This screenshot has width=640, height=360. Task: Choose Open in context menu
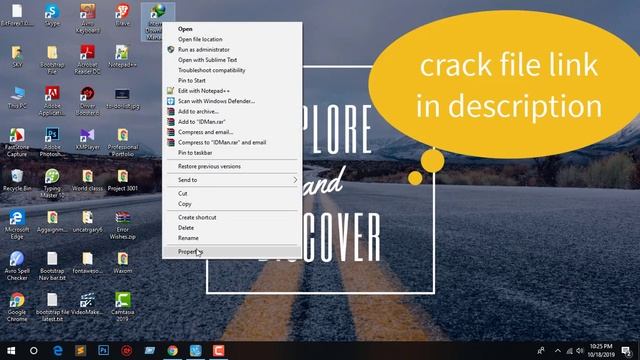pyautogui.click(x=232, y=29)
